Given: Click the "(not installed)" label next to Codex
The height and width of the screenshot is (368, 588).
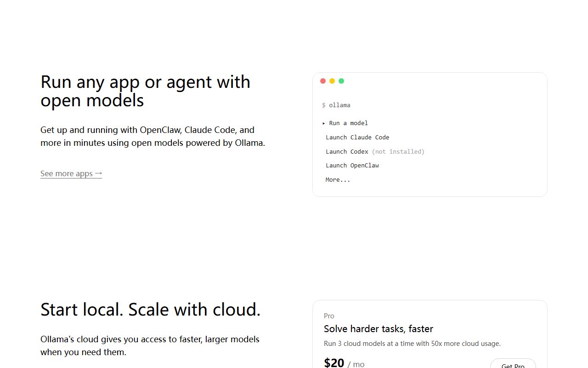Looking at the screenshot, I should [x=398, y=151].
